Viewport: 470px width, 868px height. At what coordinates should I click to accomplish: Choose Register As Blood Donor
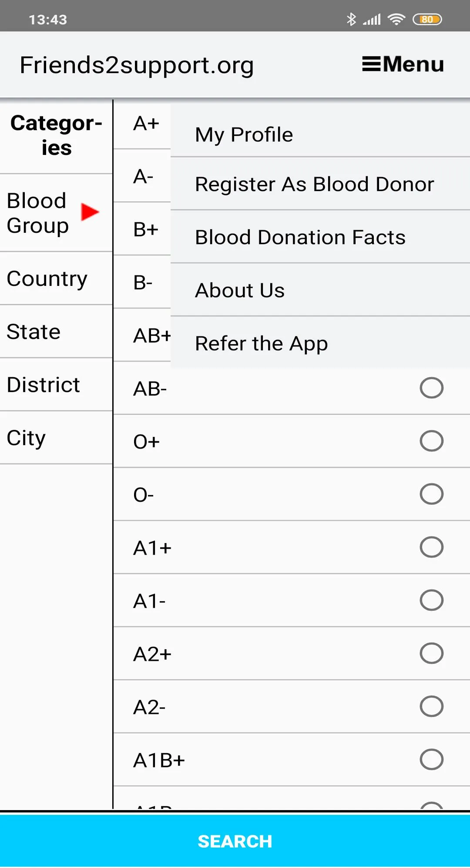coord(314,184)
